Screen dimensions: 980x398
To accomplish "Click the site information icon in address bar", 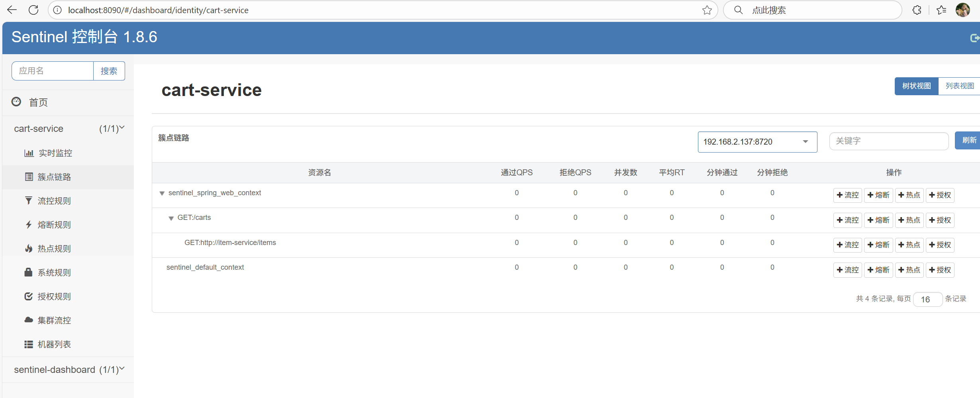I will pyautogui.click(x=58, y=10).
